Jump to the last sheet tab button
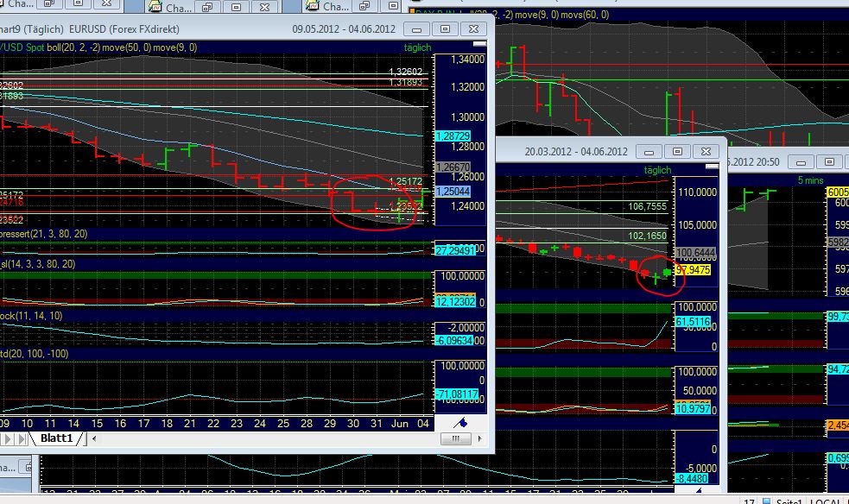The width and height of the screenshot is (849, 504). coord(21,438)
